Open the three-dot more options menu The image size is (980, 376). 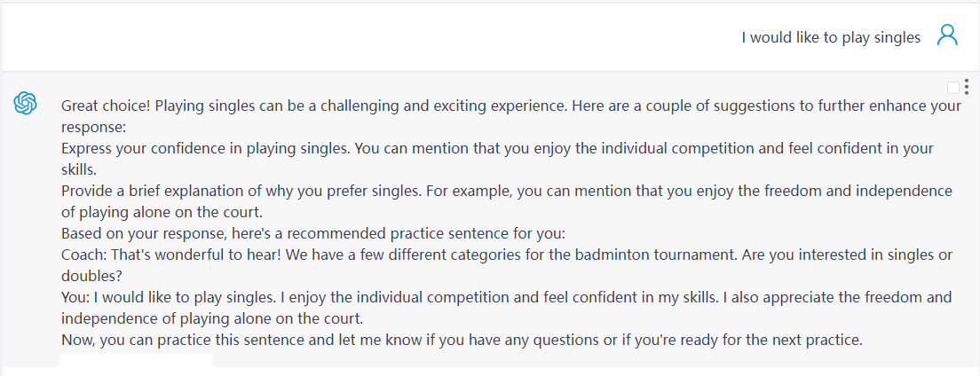[x=966, y=87]
